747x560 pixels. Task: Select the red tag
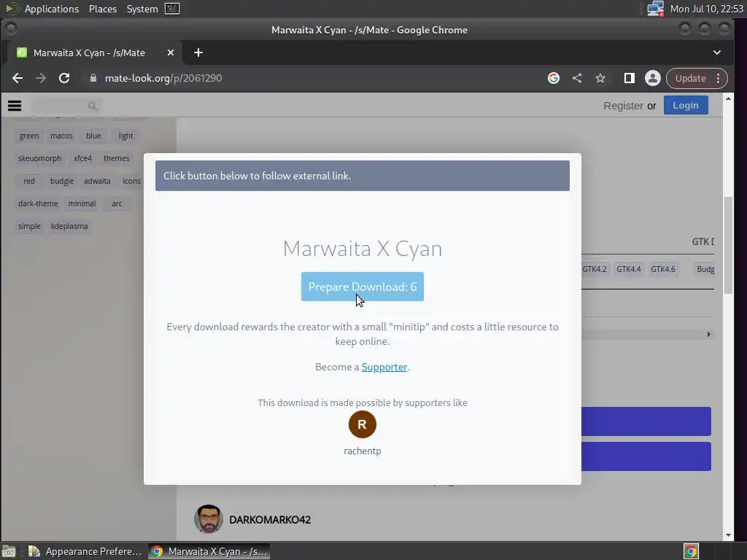pos(29,181)
